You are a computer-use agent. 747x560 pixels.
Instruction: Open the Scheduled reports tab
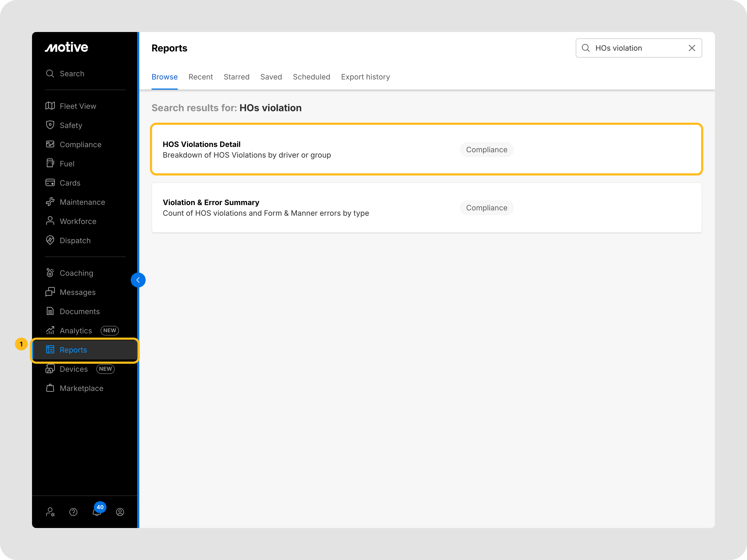click(x=311, y=77)
